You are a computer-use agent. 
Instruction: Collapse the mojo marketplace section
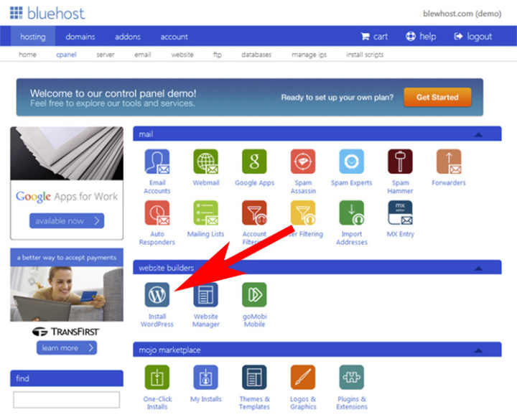tap(478, 350)
